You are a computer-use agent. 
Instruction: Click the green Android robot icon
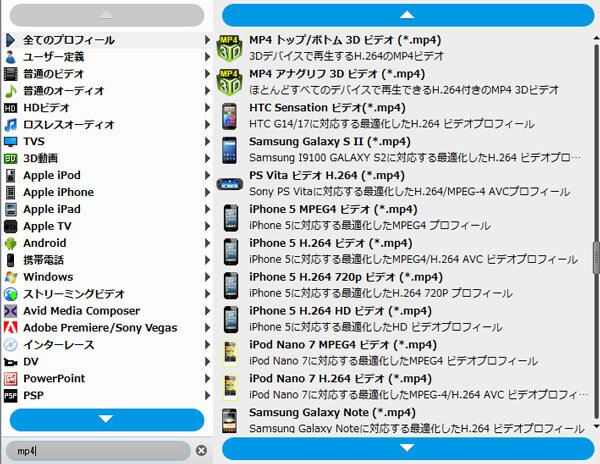point(10,243)
